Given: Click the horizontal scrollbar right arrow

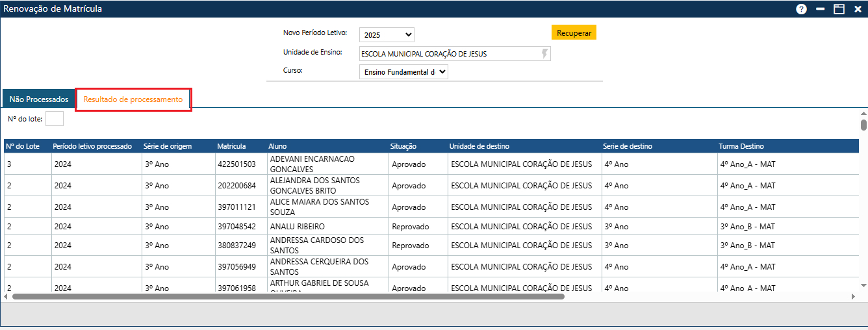Looking at the screenshot, I should pyautogui.click(x=853, y=297).
